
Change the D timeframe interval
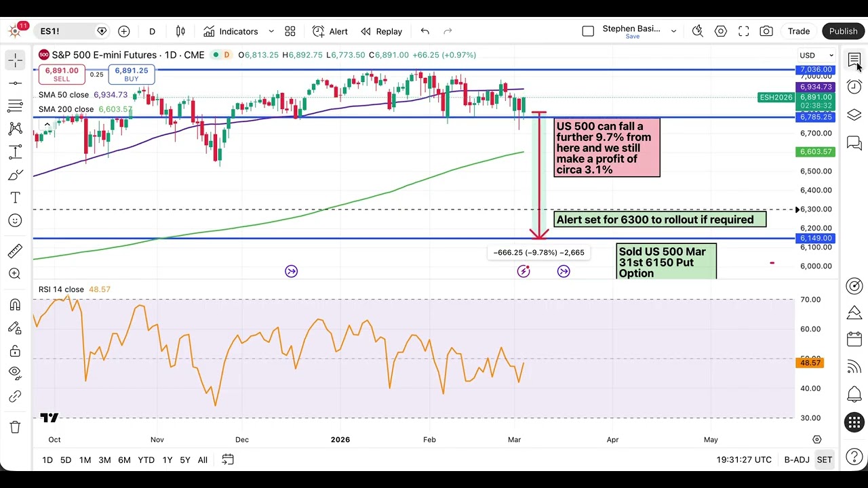152,31
